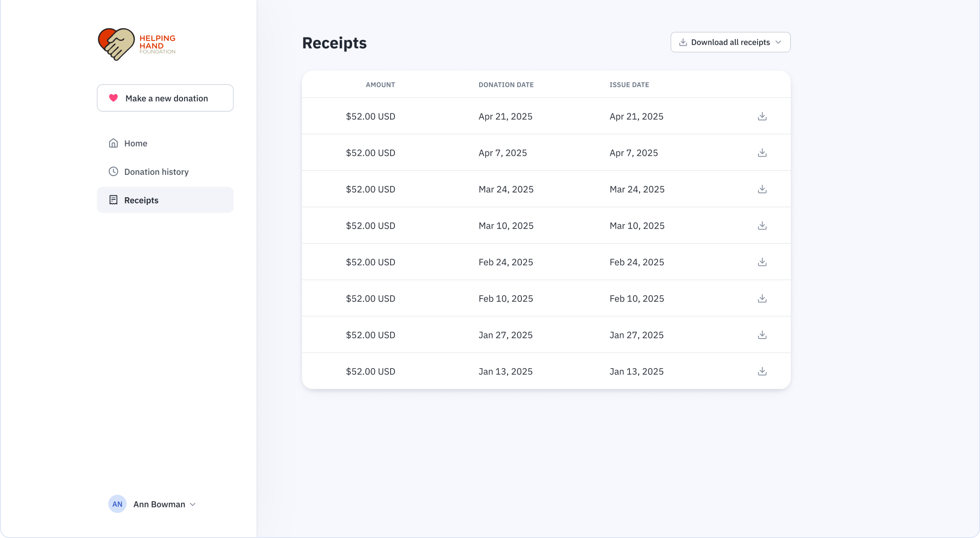Download the Feb 10, 2025 receipt
980x538 pixels.
coord(762,298)
